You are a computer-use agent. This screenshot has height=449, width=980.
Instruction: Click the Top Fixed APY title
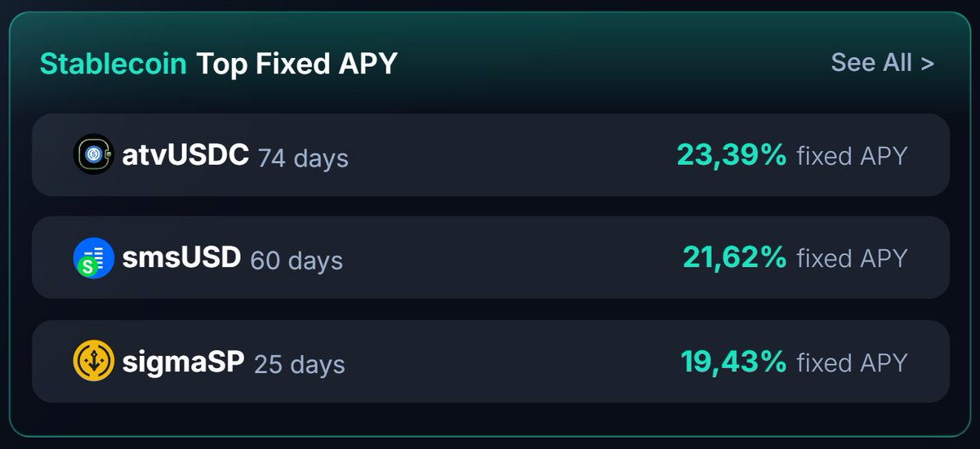(x=296, y=63)
